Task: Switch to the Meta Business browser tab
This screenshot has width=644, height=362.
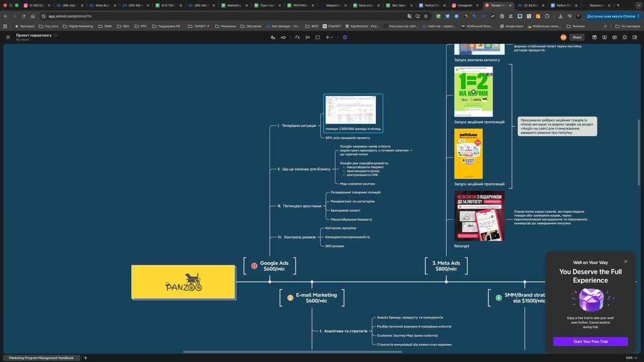Action: click(x=103, y=5)
